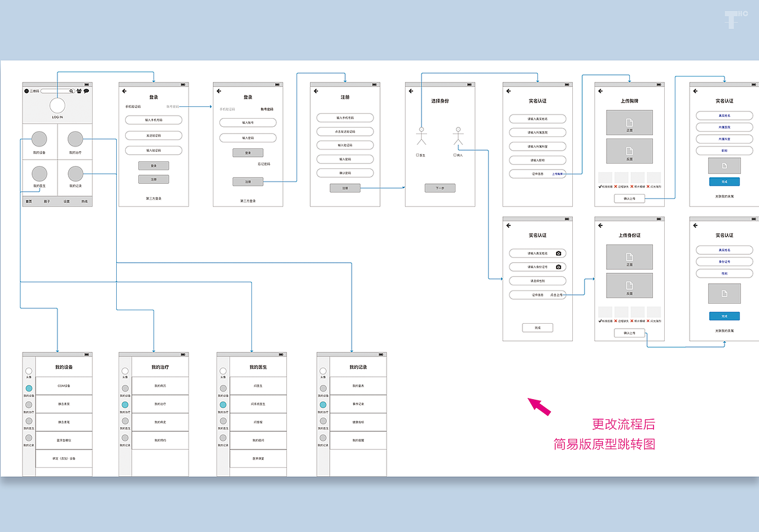Switch to 设置 tab in home bottom bar
Image resolution: width=759 pixels, height=532 pixels.
(66, 202)
